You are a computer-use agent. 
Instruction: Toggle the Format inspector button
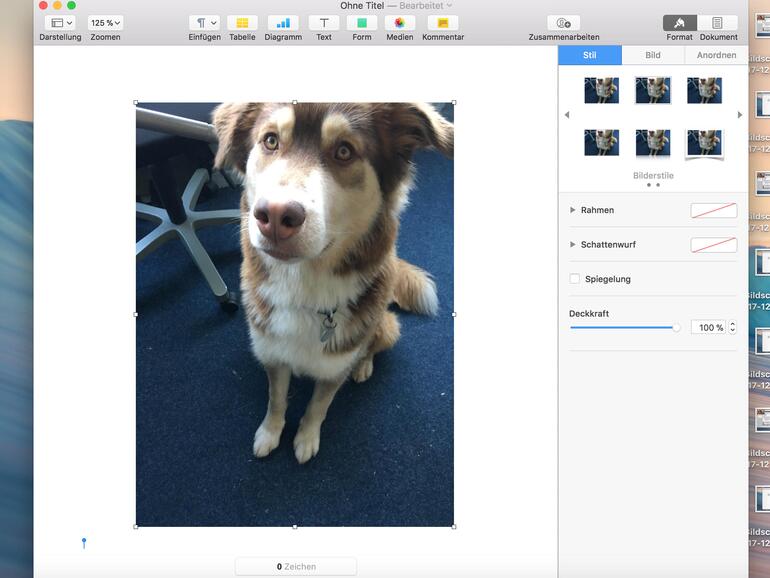pos(680,23)
